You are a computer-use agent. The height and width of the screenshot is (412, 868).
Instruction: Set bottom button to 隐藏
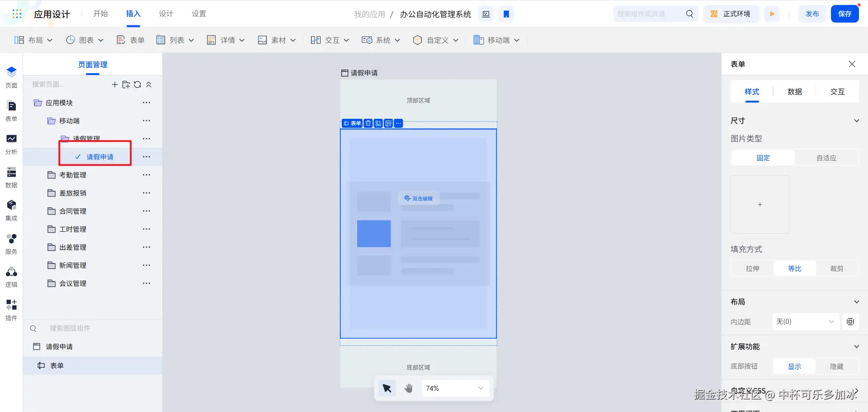click(837, 366)
